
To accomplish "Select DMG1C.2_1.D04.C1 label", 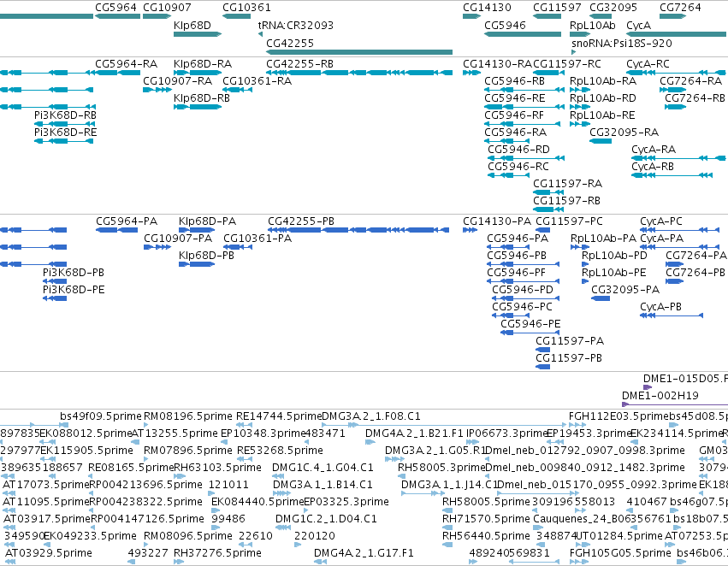I will (326, 519).
